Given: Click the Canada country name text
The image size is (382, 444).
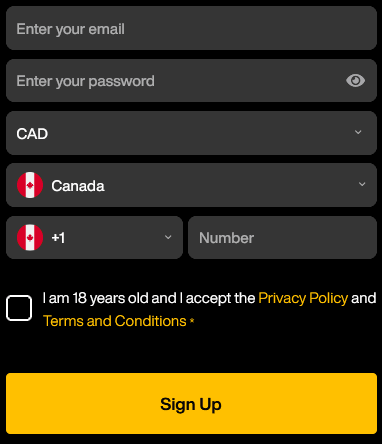Looking at the screenshot, I should 78,186.
